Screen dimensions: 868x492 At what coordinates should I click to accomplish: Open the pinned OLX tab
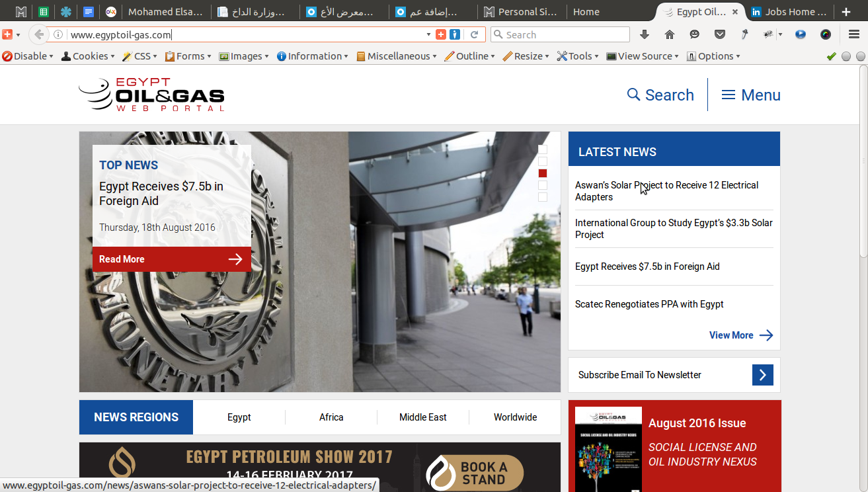111,12
